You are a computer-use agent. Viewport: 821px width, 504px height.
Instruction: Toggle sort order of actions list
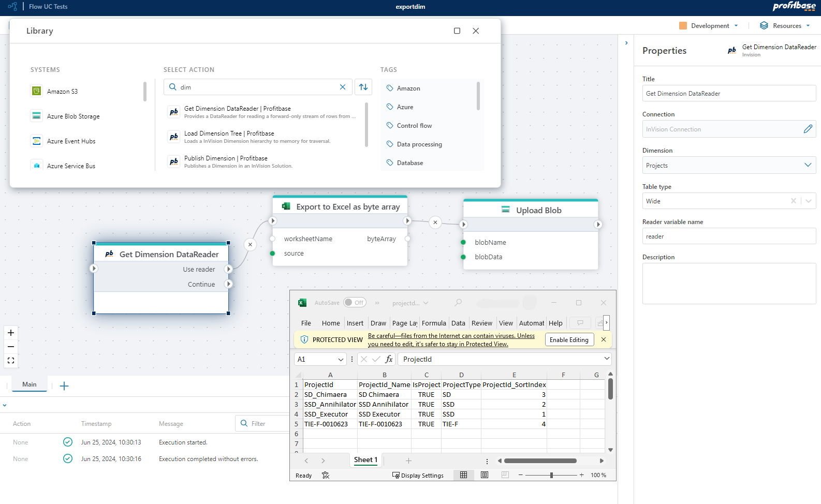coord(363,87)
